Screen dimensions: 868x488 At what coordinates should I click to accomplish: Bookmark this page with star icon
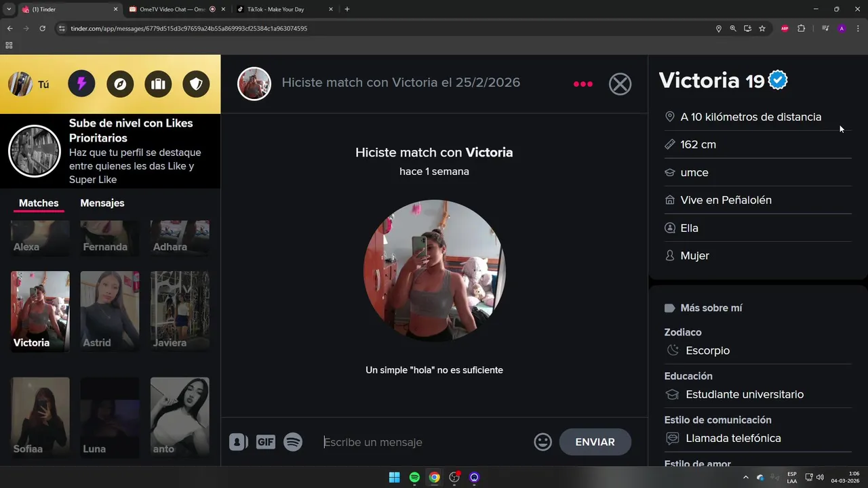[x=762, y=28]
